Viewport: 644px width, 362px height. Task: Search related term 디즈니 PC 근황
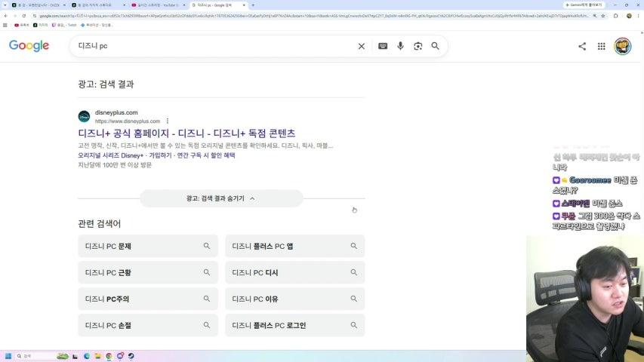tap(148, 272)
